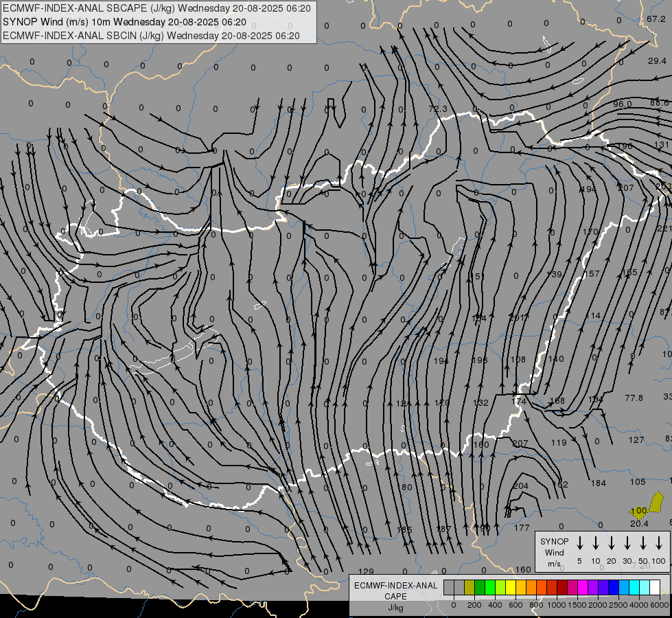
Task: Click the 114 CAPE value on map
Action: pos(593,316)
